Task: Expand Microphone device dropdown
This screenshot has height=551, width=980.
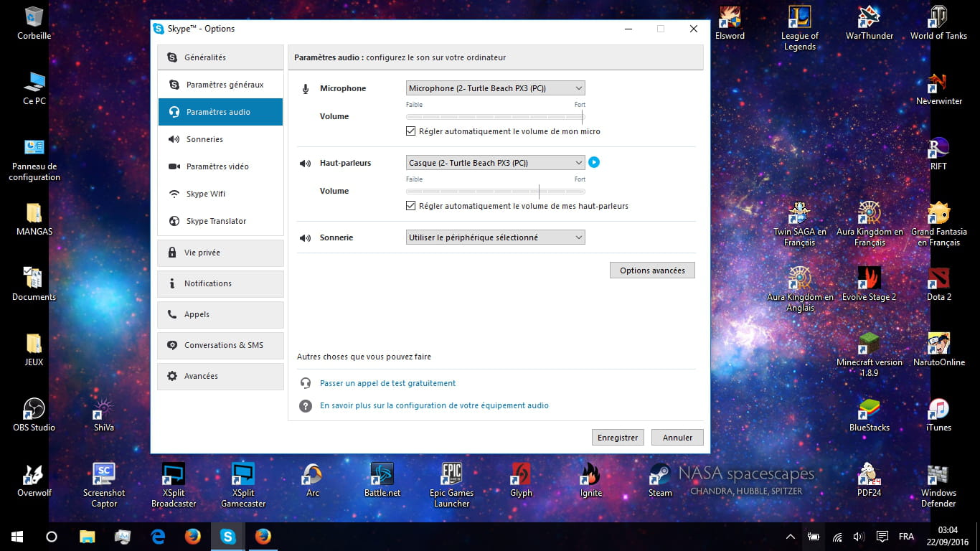Action: 495,88
